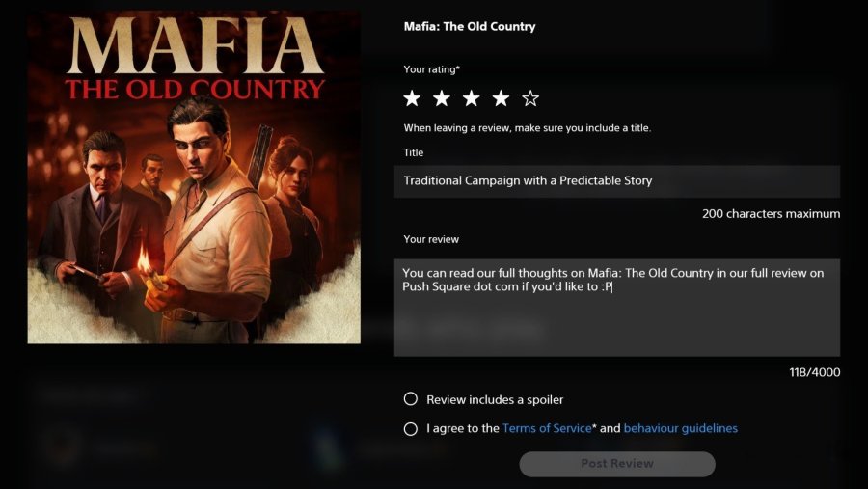Click the Mafia: The Old Country heading
The width and height of the screenshot is (868, 489).
pos(469,27)
